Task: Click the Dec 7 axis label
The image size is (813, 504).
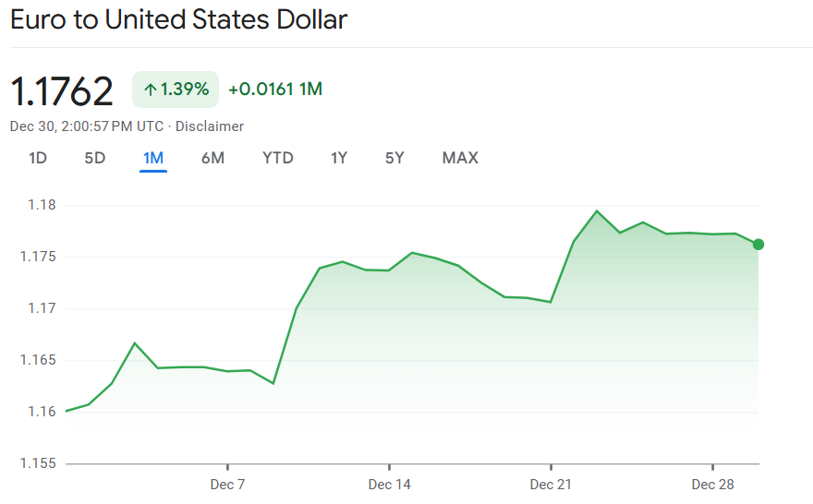Action: (x=227, y=485)
